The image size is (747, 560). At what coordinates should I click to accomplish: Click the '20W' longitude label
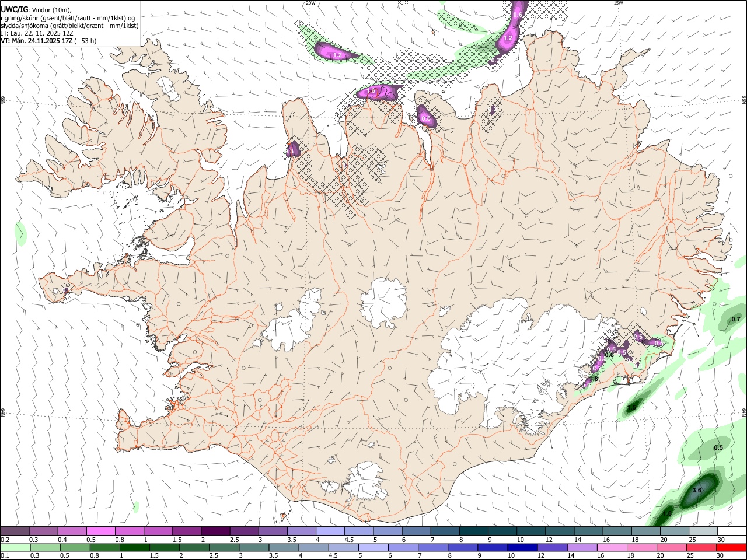pos(310,3)
